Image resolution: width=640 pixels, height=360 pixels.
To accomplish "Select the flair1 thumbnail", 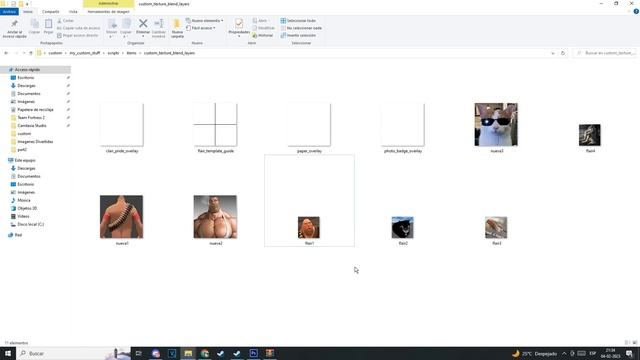I will (309, 227).
